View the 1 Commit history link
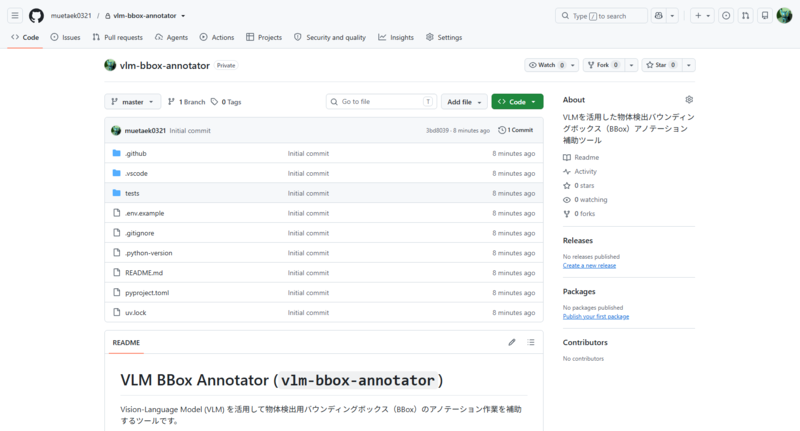This screenshot has width=800, height=431. pos(516,130)
